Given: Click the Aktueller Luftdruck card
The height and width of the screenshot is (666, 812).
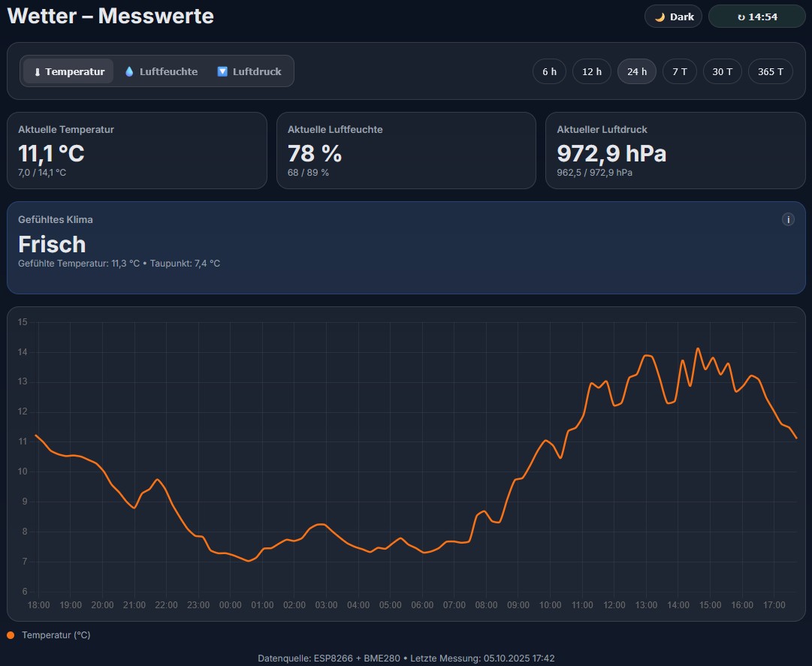Looking at the screenshot, I should coord(675,150).
